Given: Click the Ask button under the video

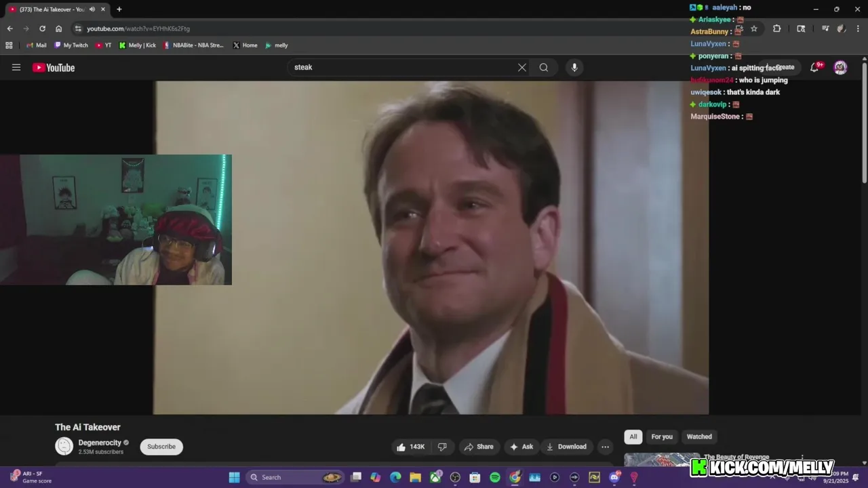Looking at the screenshot, I should [x=521, y=447].
